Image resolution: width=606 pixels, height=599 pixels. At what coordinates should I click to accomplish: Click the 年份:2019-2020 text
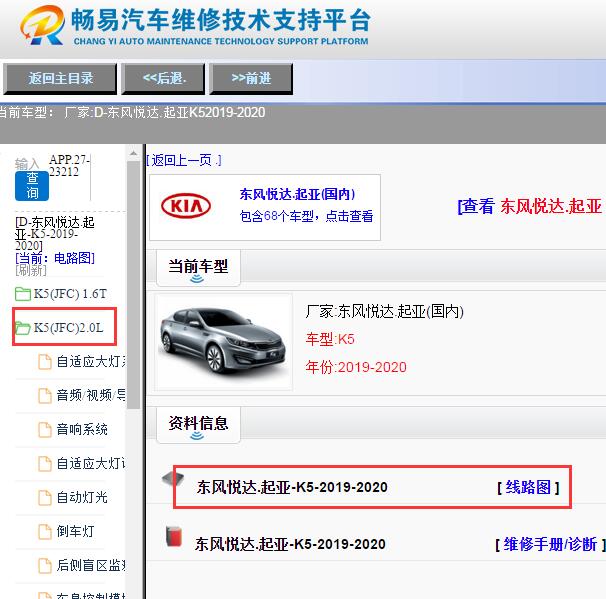[x=356, y=367]
